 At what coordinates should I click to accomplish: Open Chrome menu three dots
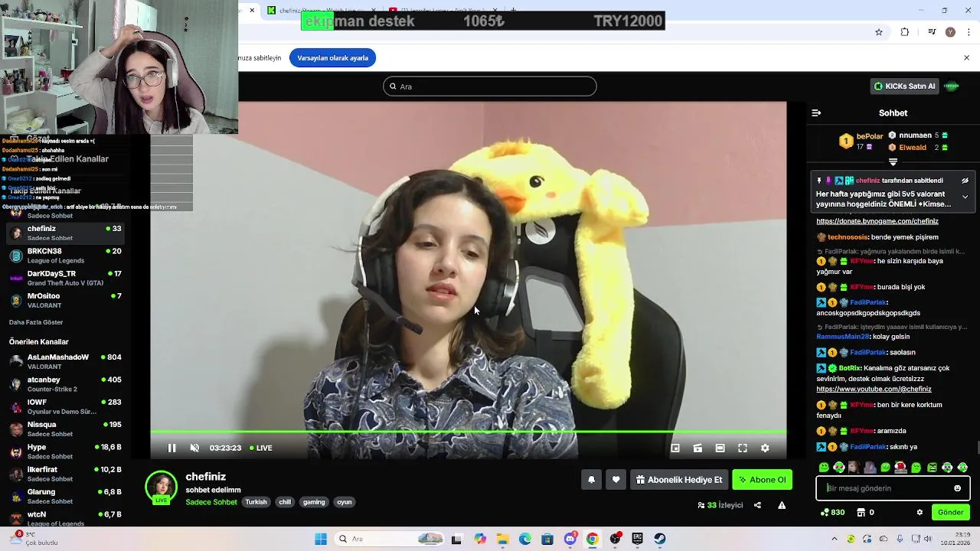[969, 32]
